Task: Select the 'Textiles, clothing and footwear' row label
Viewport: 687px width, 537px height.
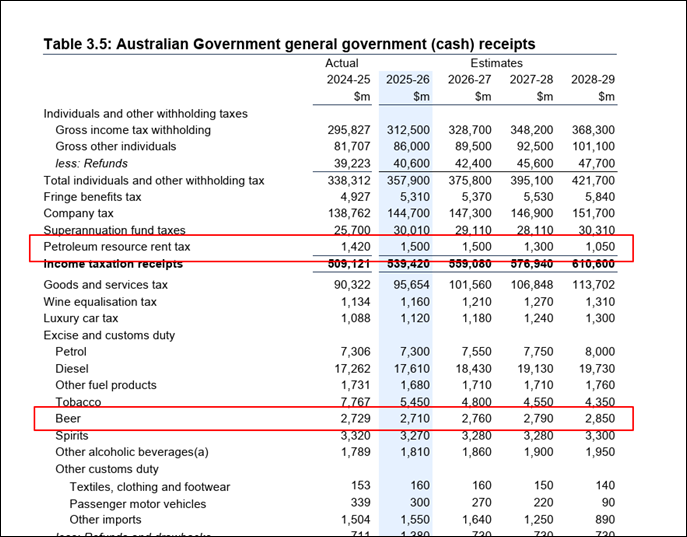Action: [x=150, y=487]
